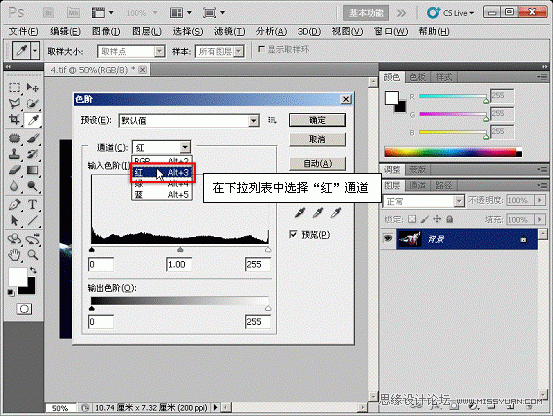Select the Clone Stamp tool

click(14, 154)
